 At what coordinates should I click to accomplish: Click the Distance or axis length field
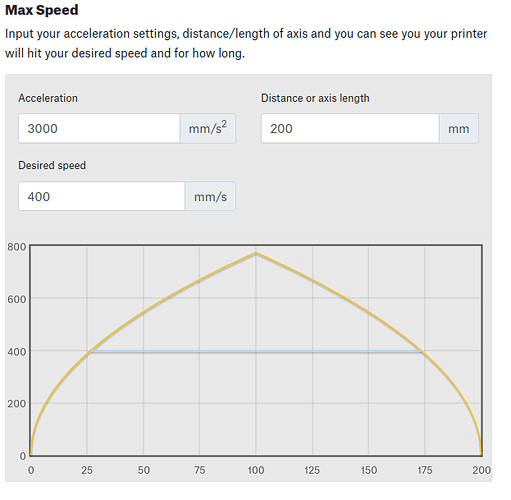click(x=350, y=129)
